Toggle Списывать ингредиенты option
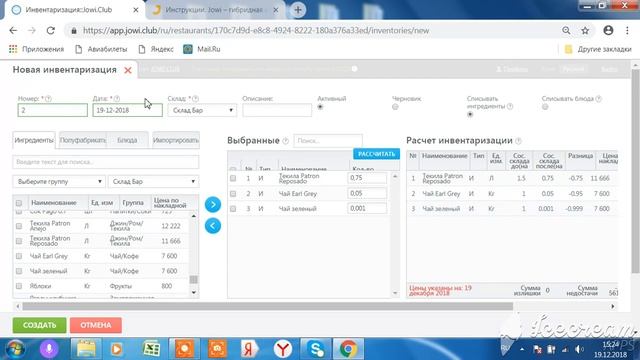Viewport: 640px width, 360px height. 470,115
